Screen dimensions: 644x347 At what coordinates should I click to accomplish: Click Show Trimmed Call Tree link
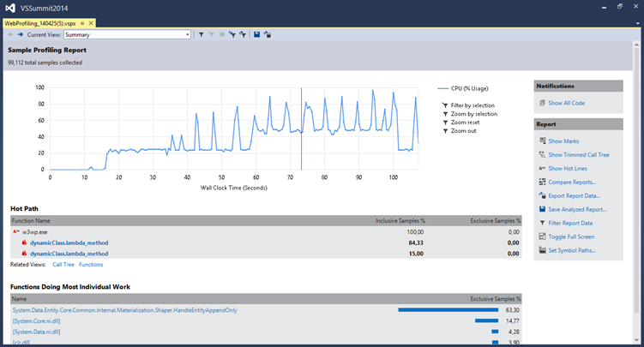point(578,154)
